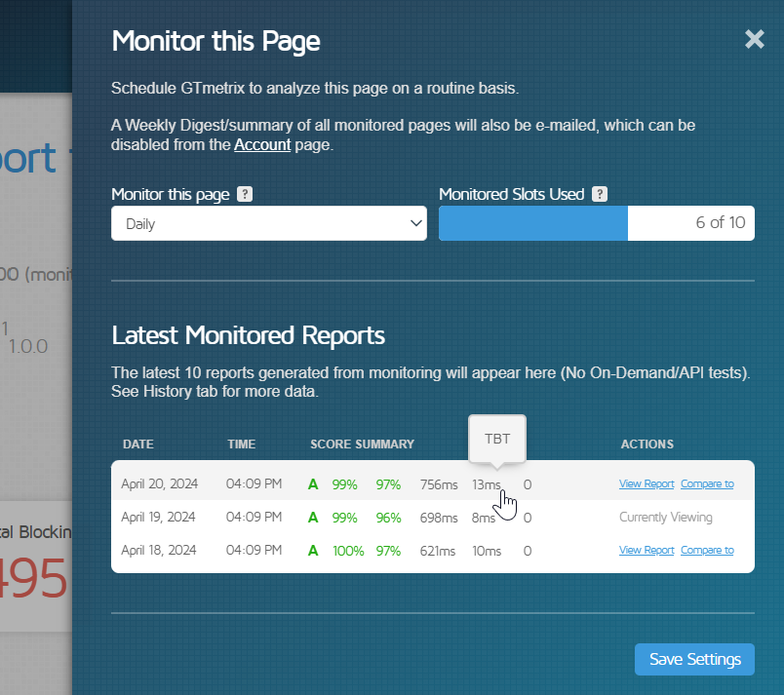784x695 pixels.
Task: Compare to April 20, 2024 report
Action: (x=707, y=483)
